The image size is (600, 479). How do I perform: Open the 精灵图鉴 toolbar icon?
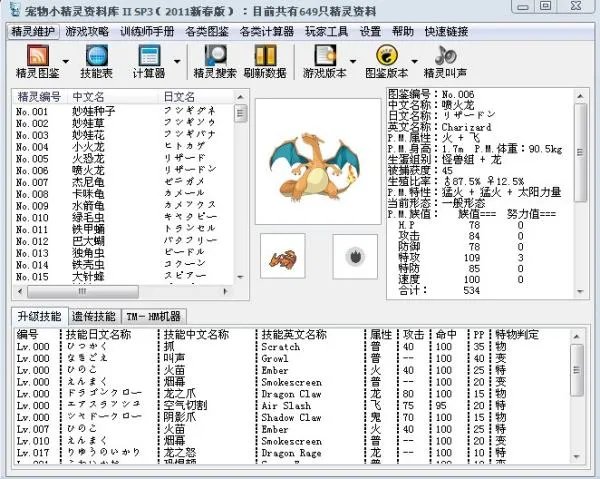[38, 61]
